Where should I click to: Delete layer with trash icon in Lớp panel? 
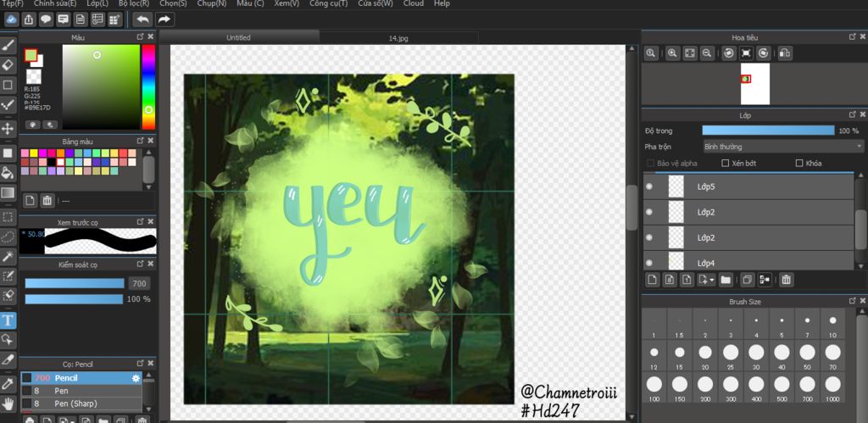[786, 280]
